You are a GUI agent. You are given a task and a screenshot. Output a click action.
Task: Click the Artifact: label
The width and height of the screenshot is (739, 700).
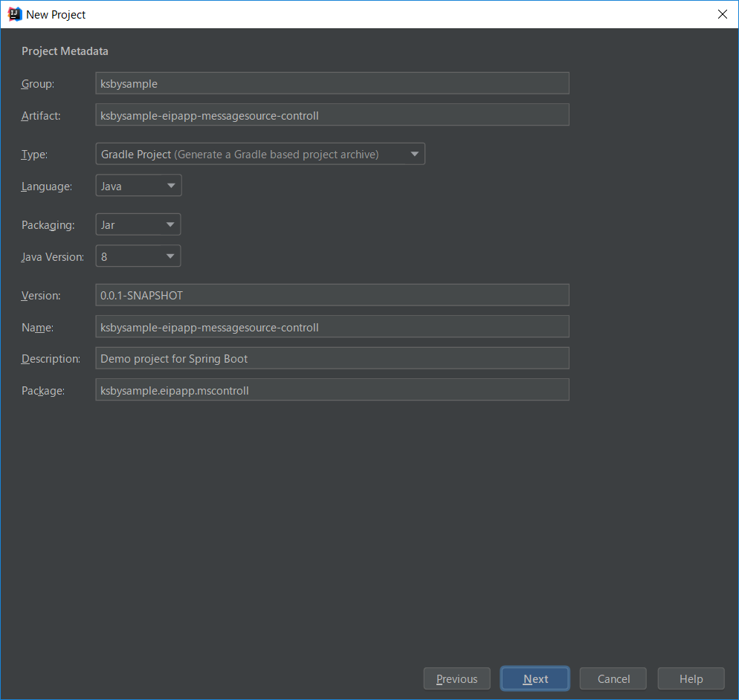click(x=41, y=116)
